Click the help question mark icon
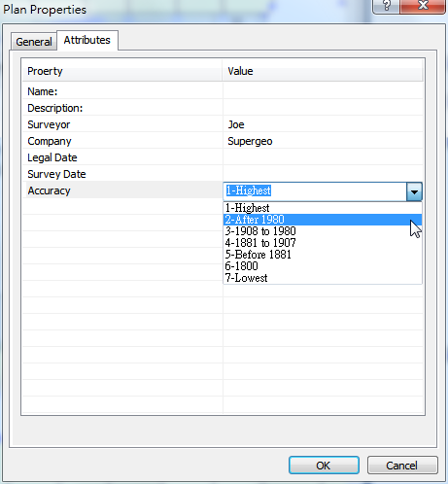 tap(386, 6)
